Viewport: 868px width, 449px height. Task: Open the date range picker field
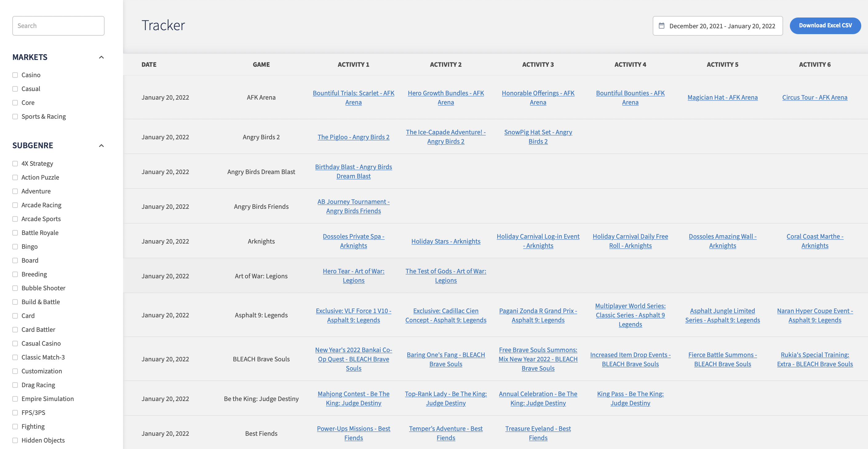coord(717,26)
